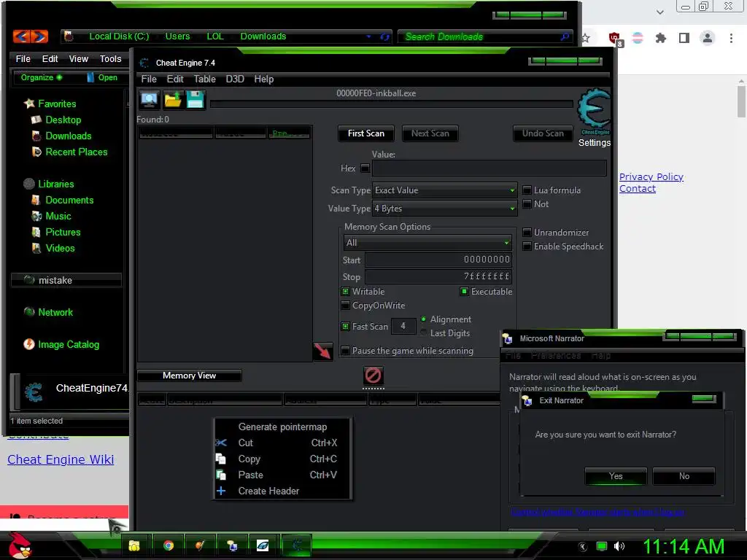Open Cheat Engine Settings logo
The image size is (747, 560).
tap(594, 113)
